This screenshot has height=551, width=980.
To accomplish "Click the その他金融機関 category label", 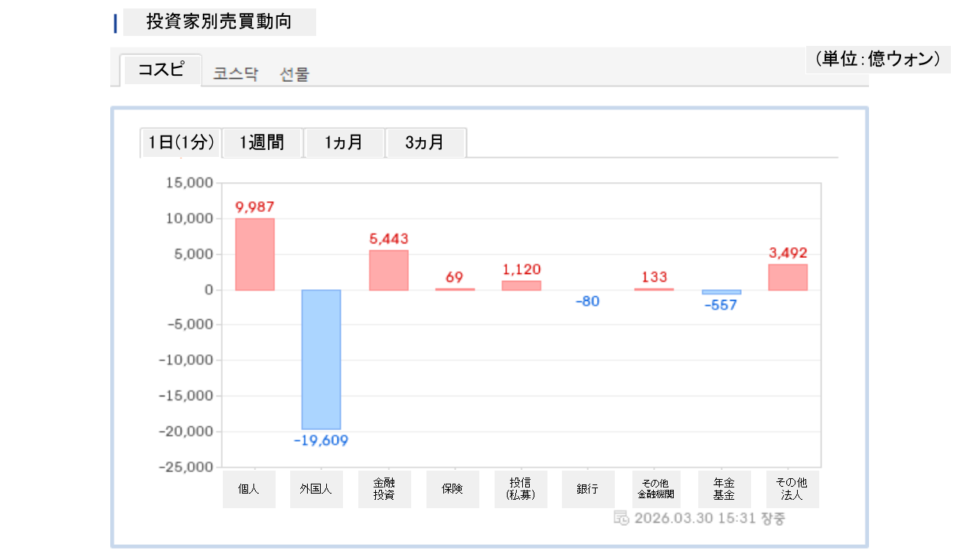I will tap(655, 489).
